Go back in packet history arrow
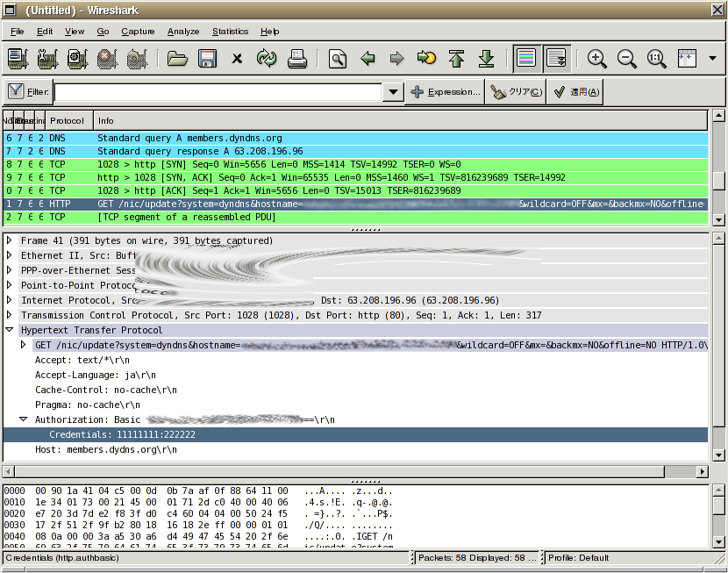Viewport: 728px width, 573px height. (368, 59)
